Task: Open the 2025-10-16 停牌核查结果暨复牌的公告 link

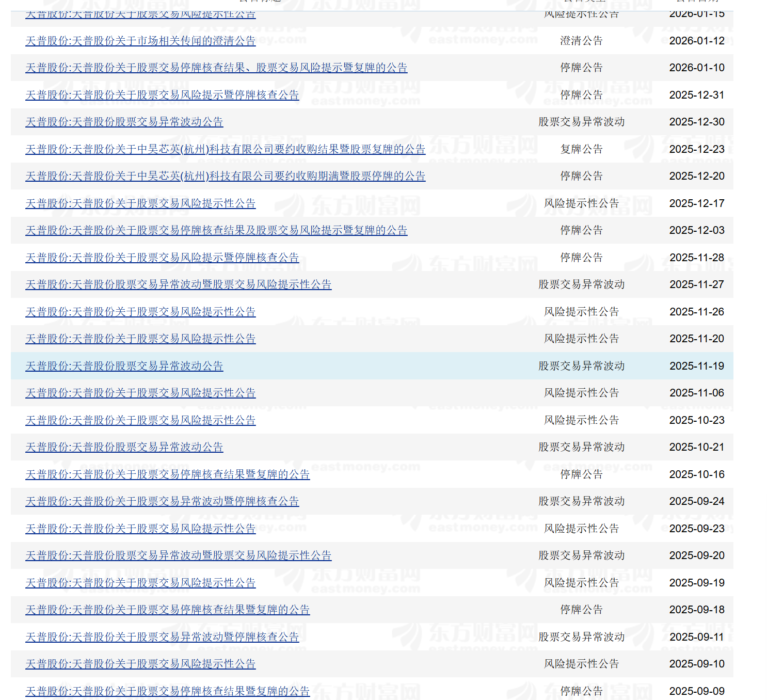Action: pos(168,474)
